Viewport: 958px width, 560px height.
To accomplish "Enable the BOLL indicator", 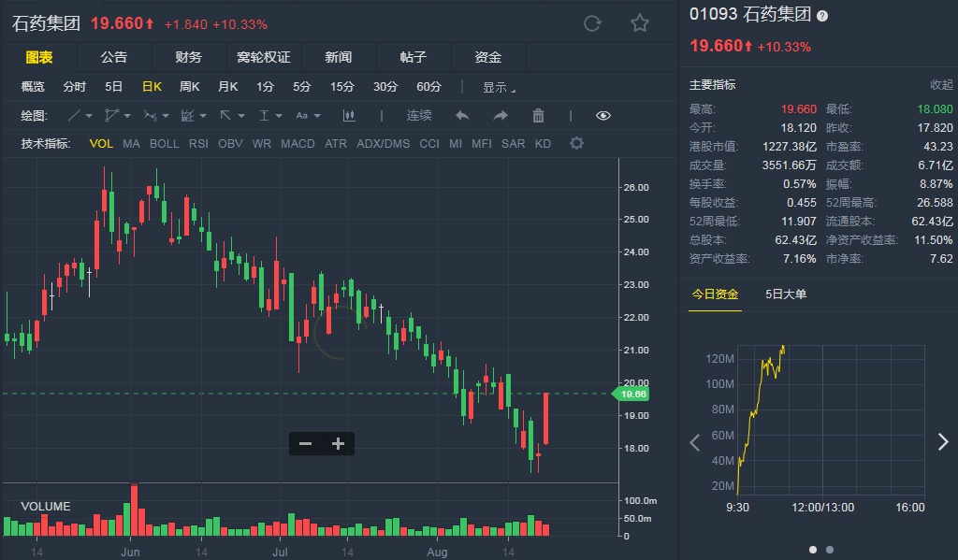I will (x=164, y=144).
